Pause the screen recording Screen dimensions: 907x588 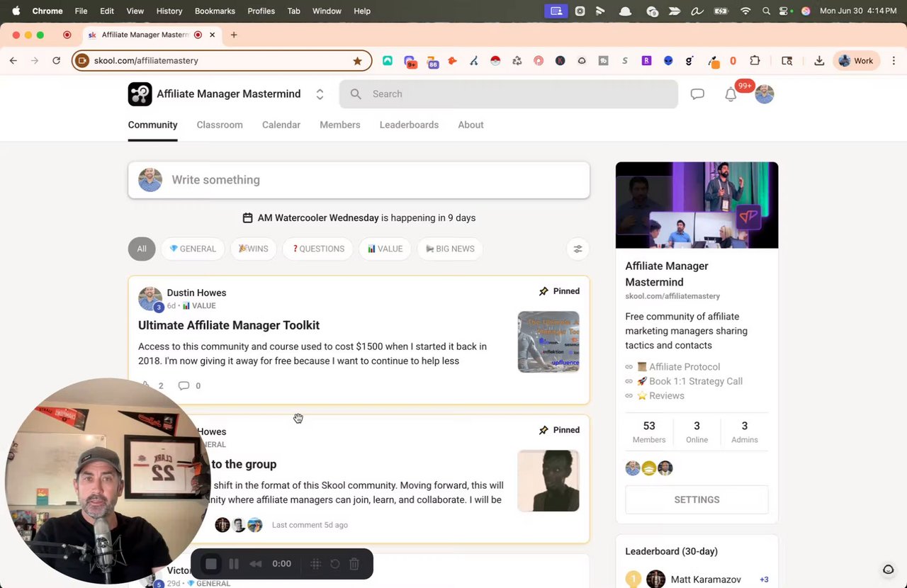(234, 564)
